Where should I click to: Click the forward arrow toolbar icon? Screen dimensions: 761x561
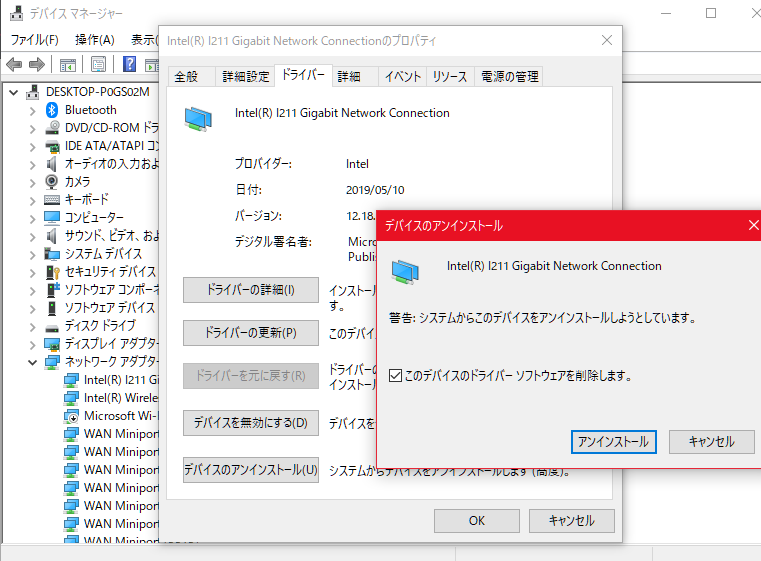point(37,64)
